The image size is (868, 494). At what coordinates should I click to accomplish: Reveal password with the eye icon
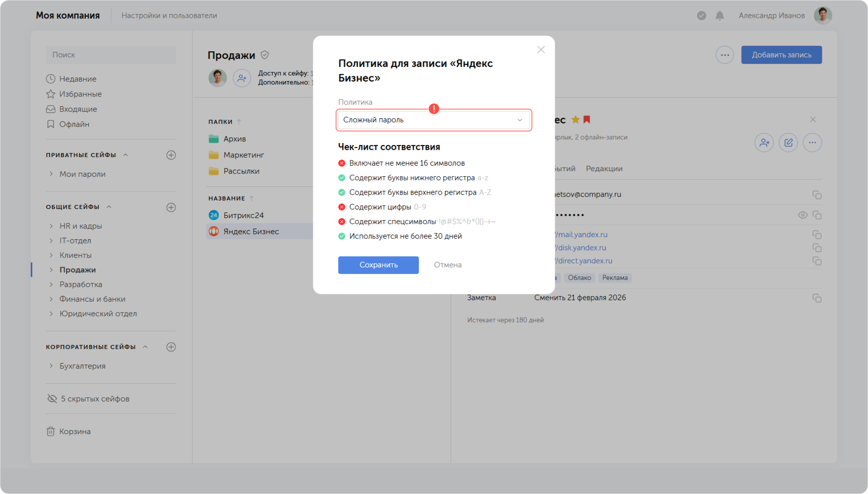click(802, 215)
